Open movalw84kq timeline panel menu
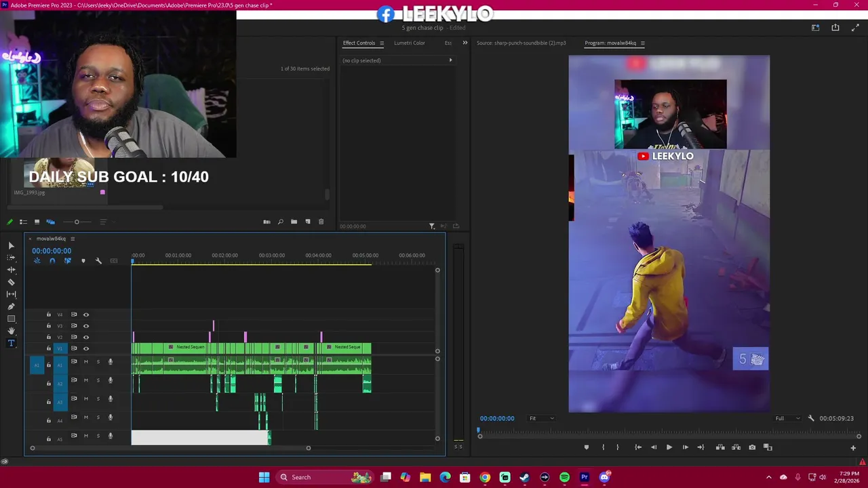This screenshot has width=868, height=488. (73, 239)
